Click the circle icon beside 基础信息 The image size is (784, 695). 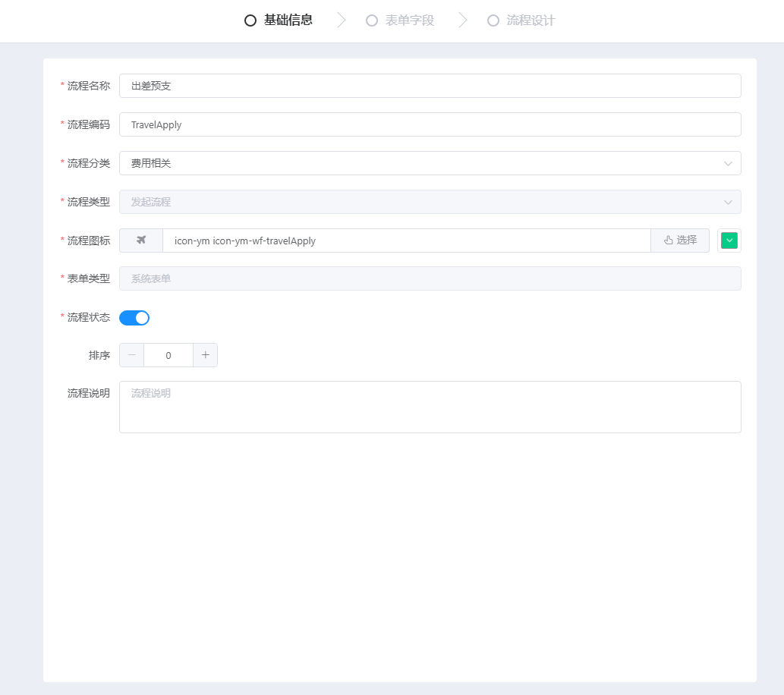250,20
